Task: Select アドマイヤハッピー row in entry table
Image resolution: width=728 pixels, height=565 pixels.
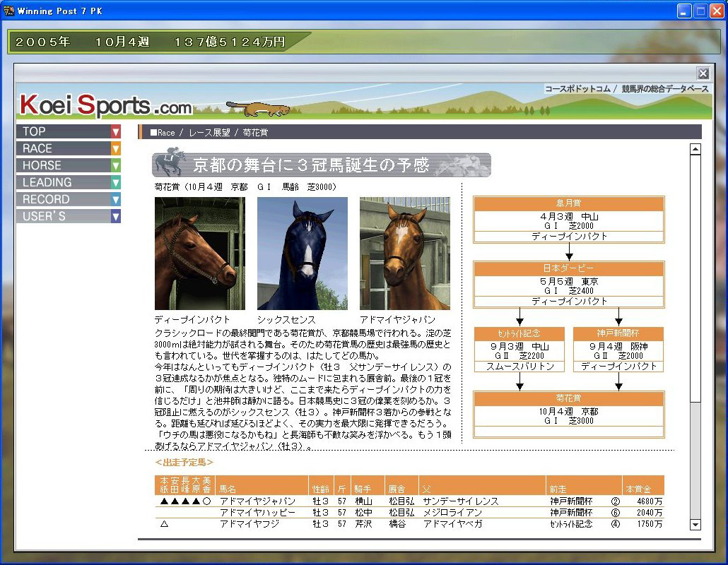Action: coord(409,513)
